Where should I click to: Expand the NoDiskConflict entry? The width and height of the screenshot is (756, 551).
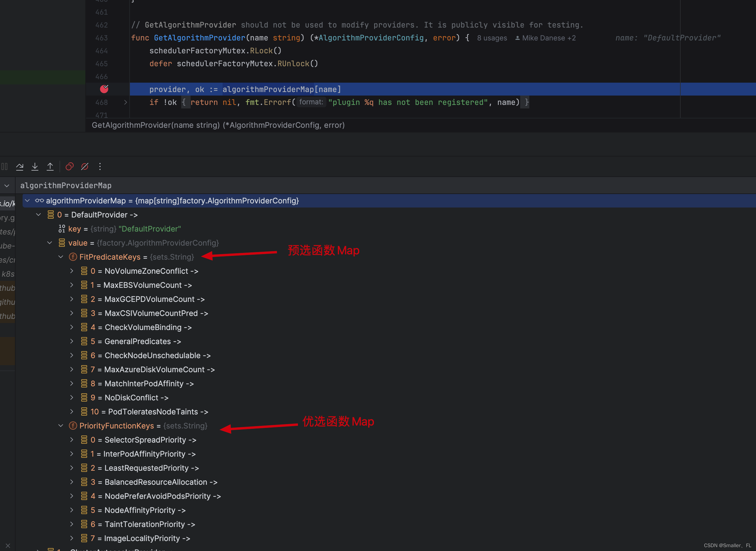(72, 397)
